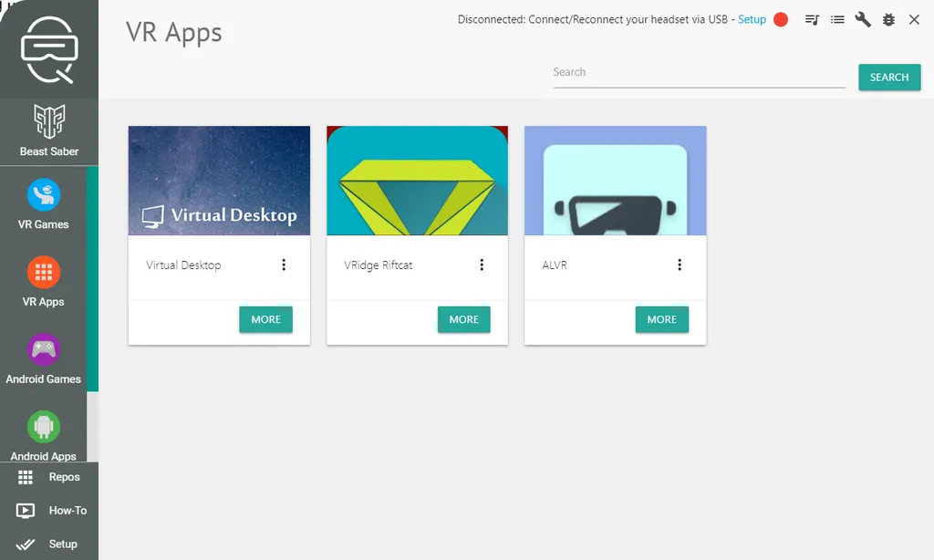Image resolution: width=934 pixels, height=560 pixels.
Task: Open the VR Games section
Action: [x=43, y=204]
